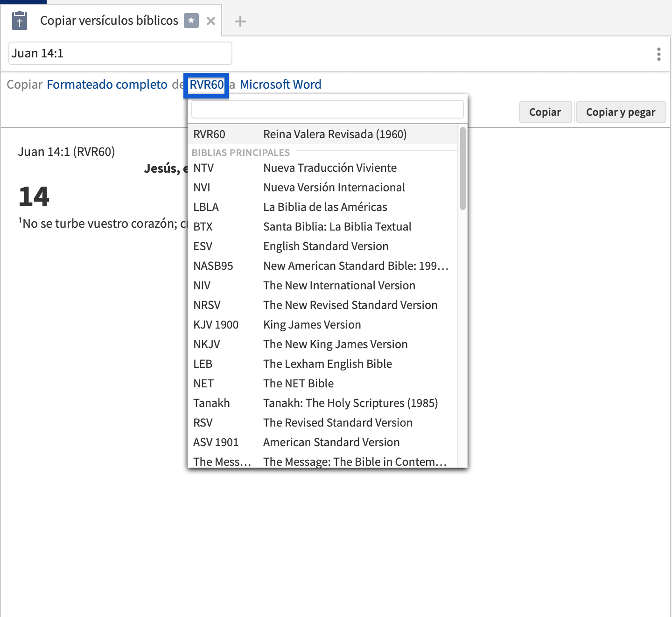Choose Nueva Traducción Viviente from list
The width and height of the screenshot is (672, 617).
coord(322,168)
